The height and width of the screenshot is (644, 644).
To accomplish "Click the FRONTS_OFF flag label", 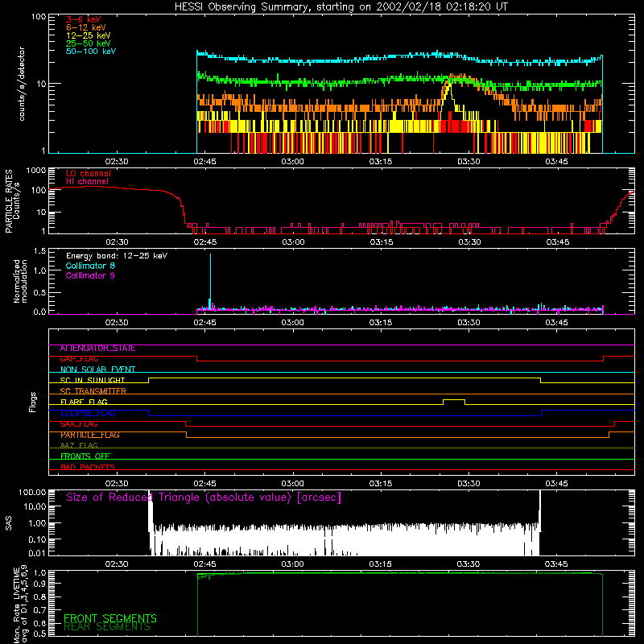I will (85, 456).
